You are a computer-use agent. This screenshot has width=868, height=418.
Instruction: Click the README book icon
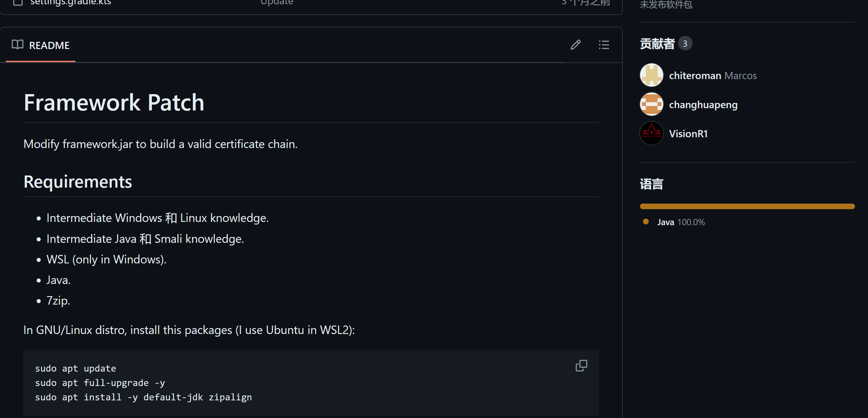point(18,44)
